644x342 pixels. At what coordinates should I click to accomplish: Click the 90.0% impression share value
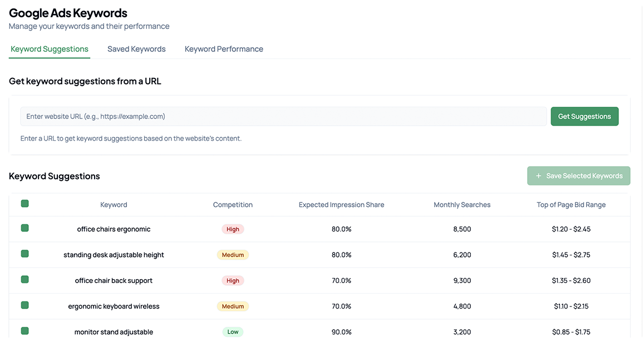point(341,332)
